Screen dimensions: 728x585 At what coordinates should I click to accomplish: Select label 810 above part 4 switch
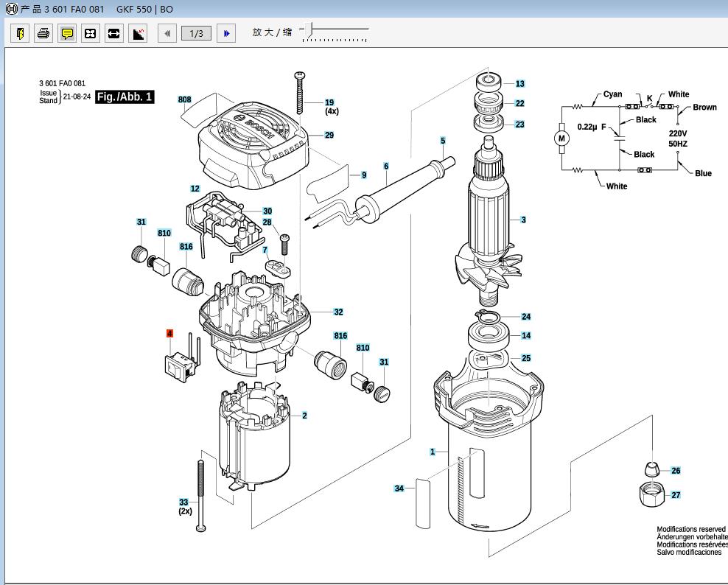click(164, 233)
